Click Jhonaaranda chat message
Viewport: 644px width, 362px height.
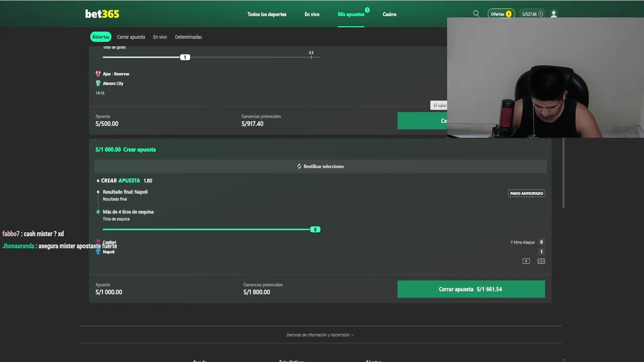click(x=59, y=246)
